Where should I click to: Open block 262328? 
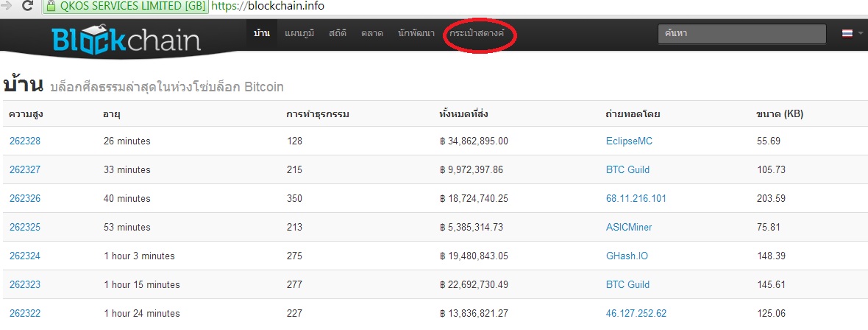coord(25,141)
